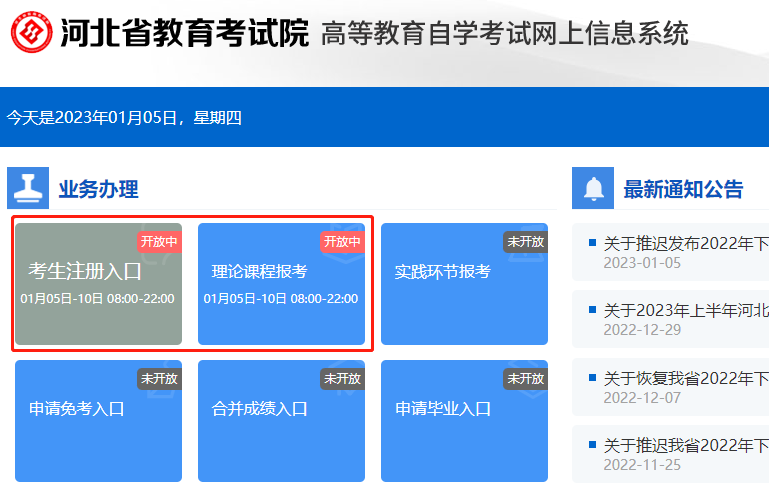Screen dimensions: 769x486
Task: Click the 开放中 badge on 考生注册入口
Action: click(159, 242)
